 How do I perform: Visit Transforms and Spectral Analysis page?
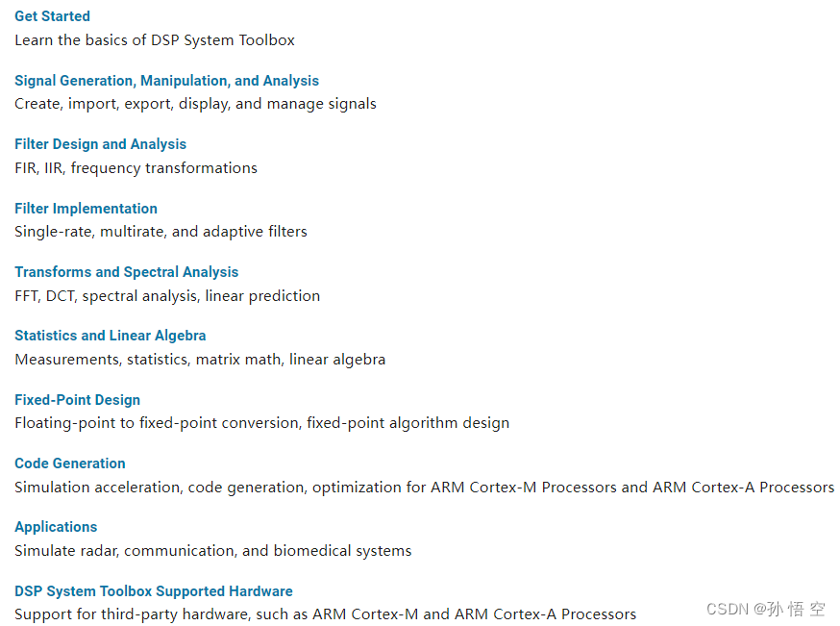[127, 272]
